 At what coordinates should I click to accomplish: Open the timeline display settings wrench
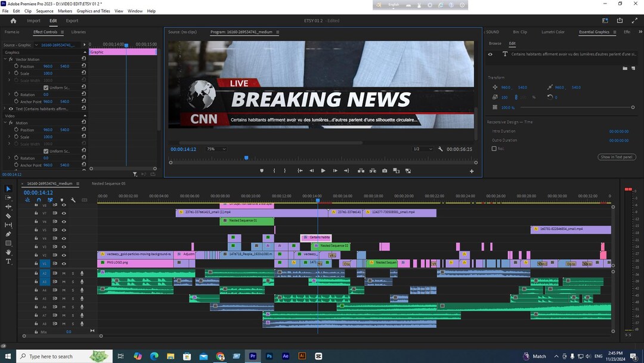(x=73, y=200)
